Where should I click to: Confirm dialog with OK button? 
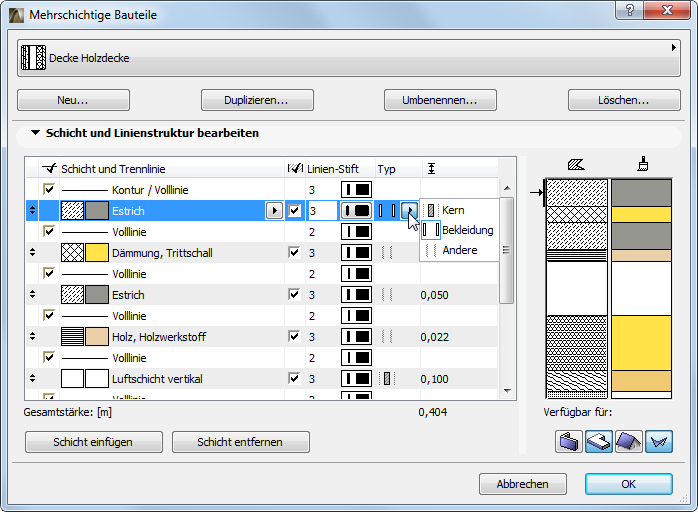click(629, 484)
